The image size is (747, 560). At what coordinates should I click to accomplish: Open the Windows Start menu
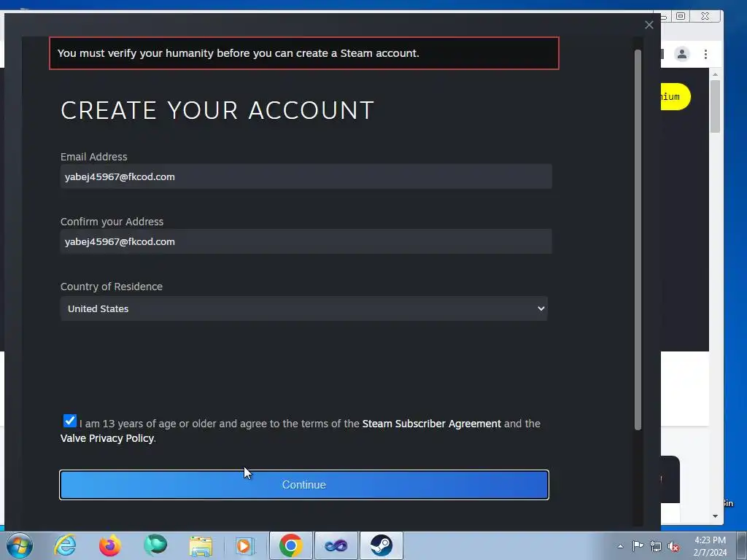(x=20, y=545)
